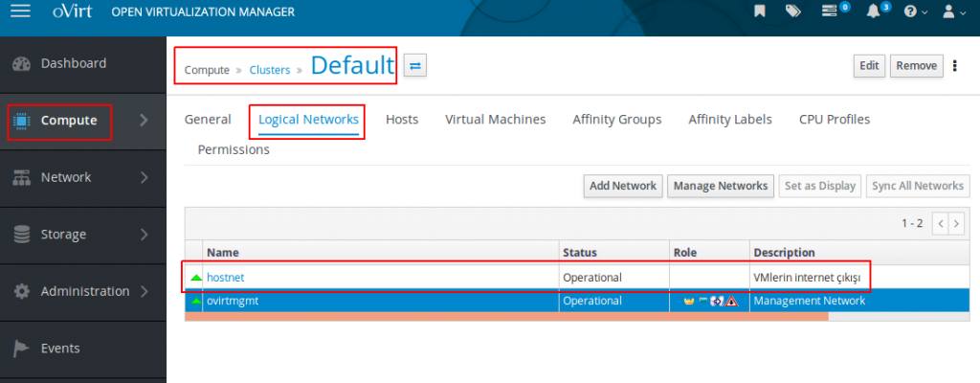Expand the Compute menu chevron
This screenshot has height=383, width=980.
click(x=145, y=120)
